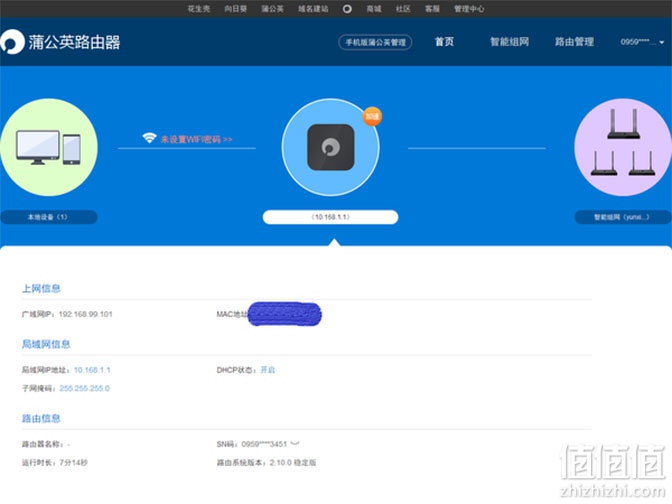Screen dimensions: 672x504
Task: Click the LAN IP value 10.168.1.1 link
Action: click(x=92, y=370)
